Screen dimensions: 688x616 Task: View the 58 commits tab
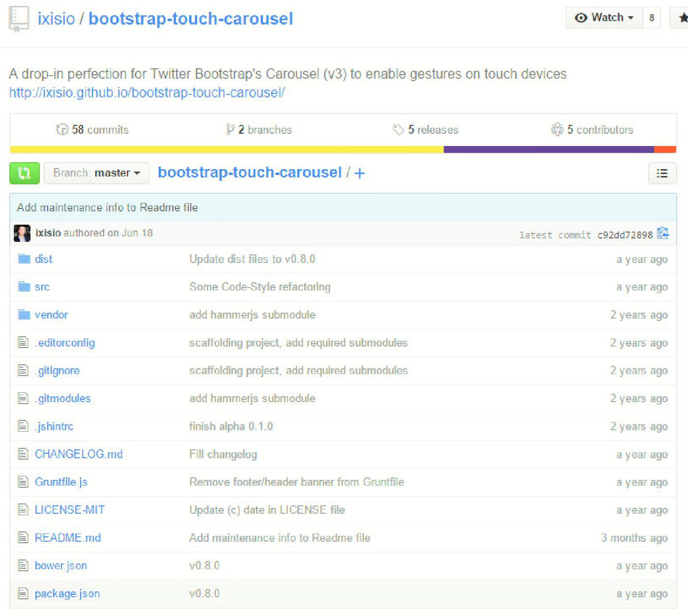click(x=93, y=130)
